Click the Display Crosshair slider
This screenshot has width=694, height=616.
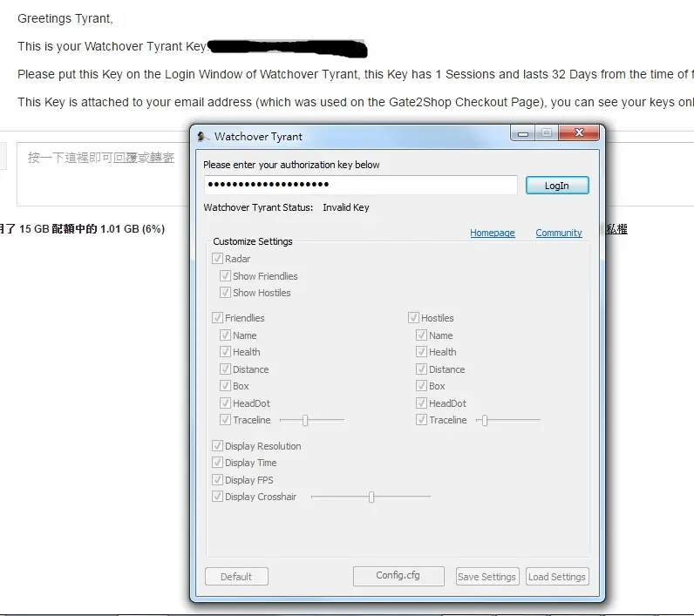371,498
